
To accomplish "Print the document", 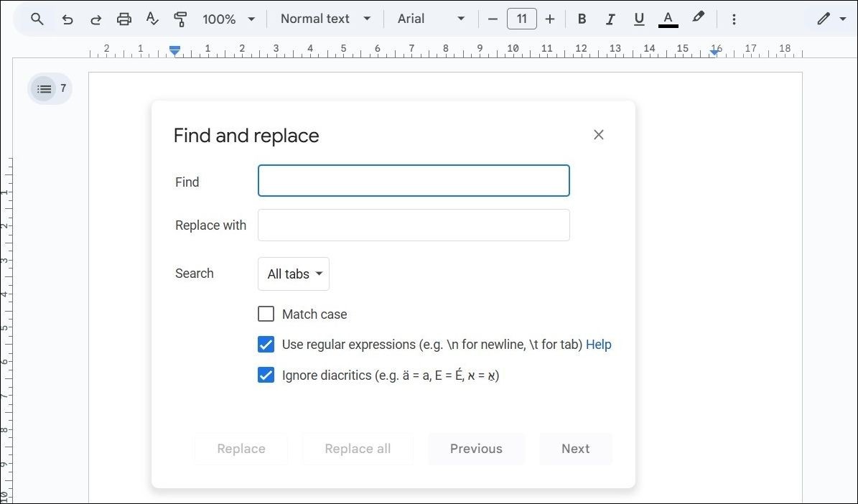I will [124, 19].
